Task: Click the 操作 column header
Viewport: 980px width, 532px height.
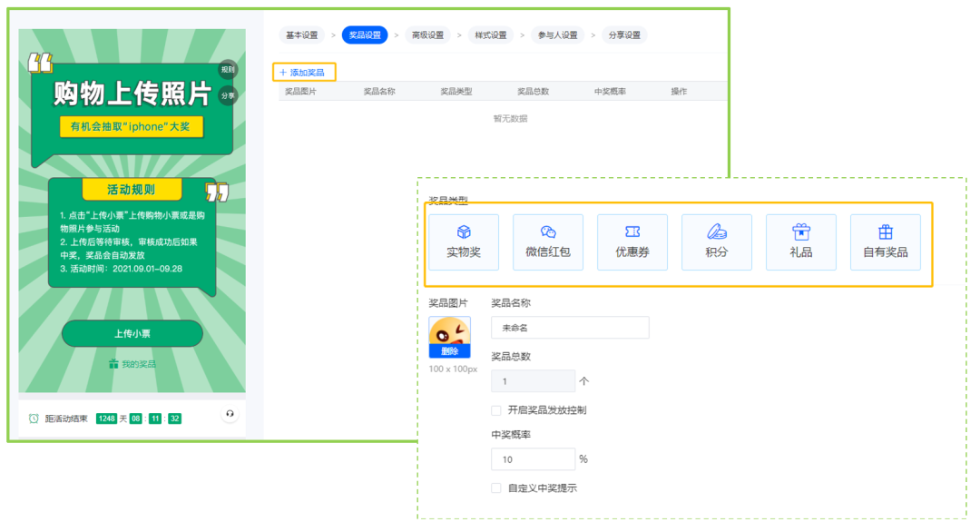Action: coord(679,92)
